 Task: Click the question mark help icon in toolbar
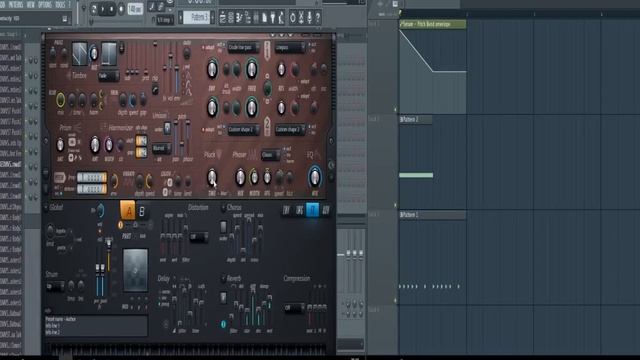tap(318, 18)
